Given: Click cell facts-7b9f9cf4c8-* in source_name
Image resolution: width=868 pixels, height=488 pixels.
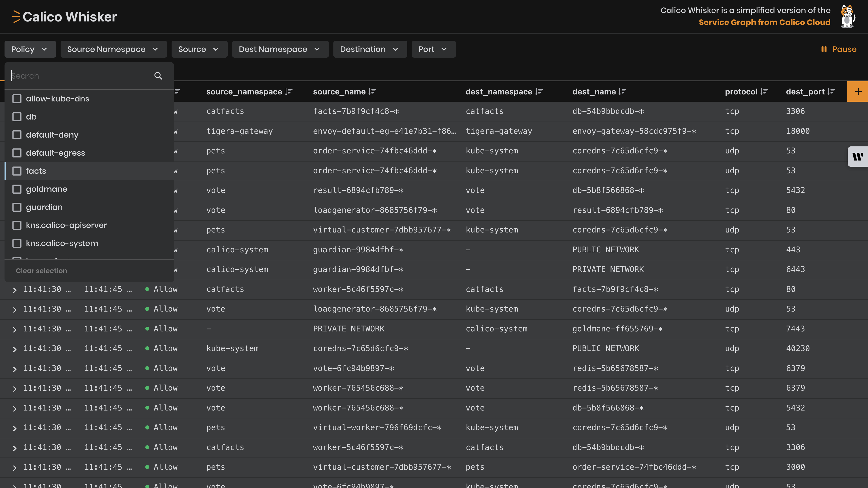Looking at the screenshot, I should (x=356, y=111).
